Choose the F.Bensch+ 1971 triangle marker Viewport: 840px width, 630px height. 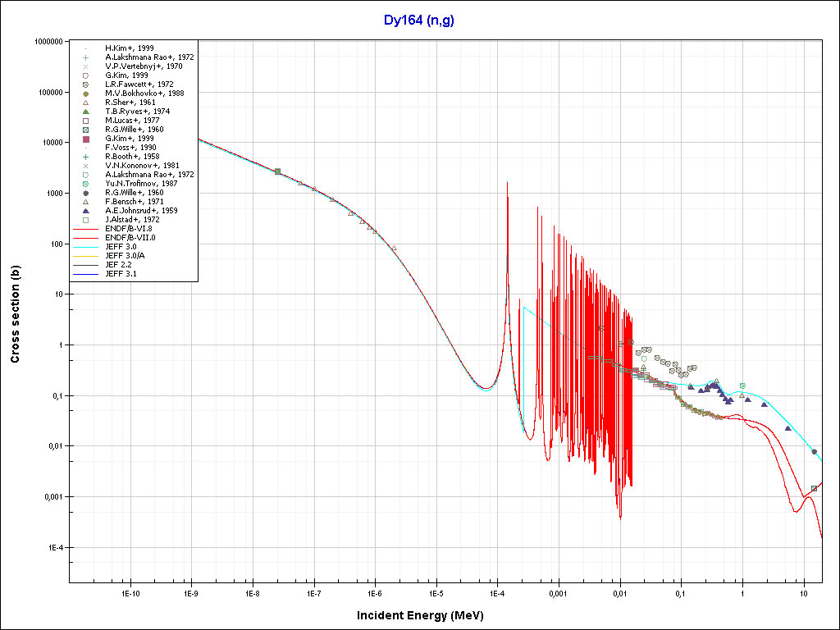pyautogui.click(x=85, y=202)
